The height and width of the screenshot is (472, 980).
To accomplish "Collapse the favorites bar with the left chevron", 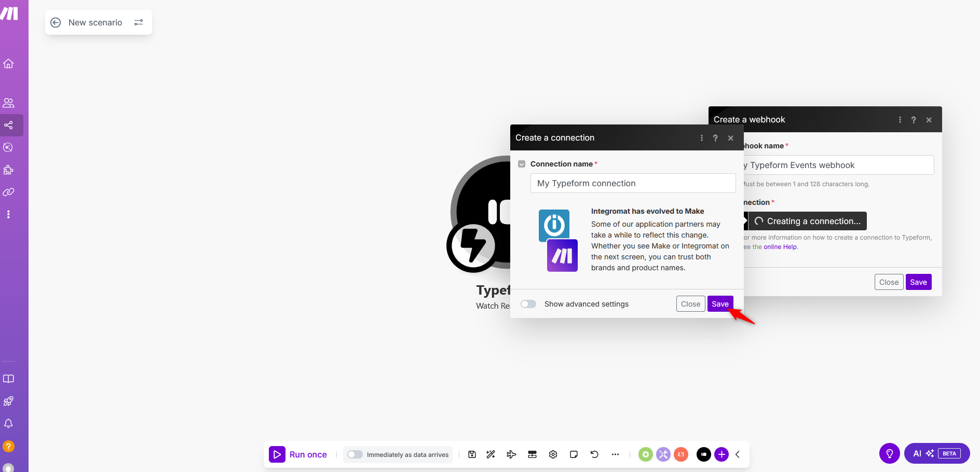I will pos(738,454).
